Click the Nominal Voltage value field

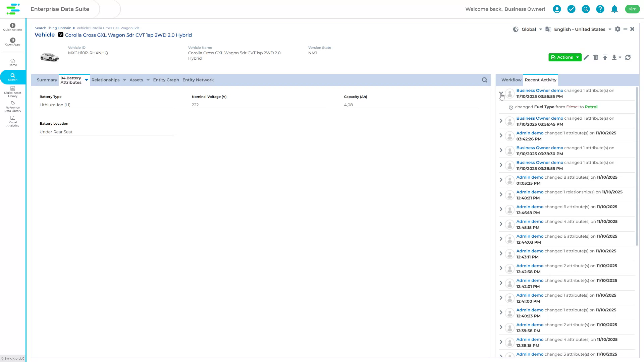(258, 105)
